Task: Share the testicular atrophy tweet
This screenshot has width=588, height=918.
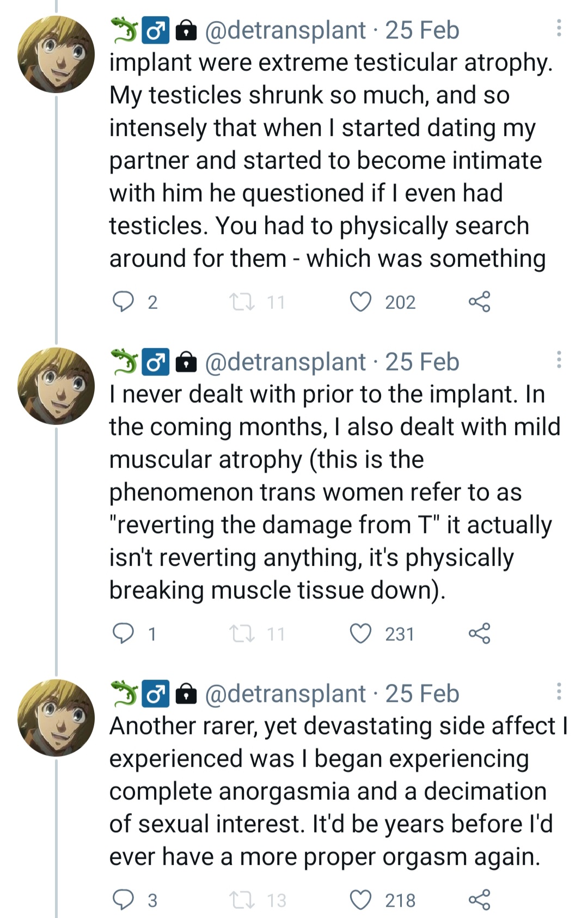Action: click(479, 301)
